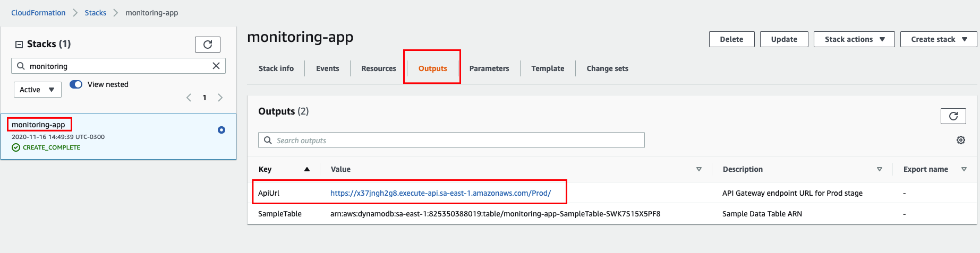Expand the Stack actions menu

(x=854, y=39)
